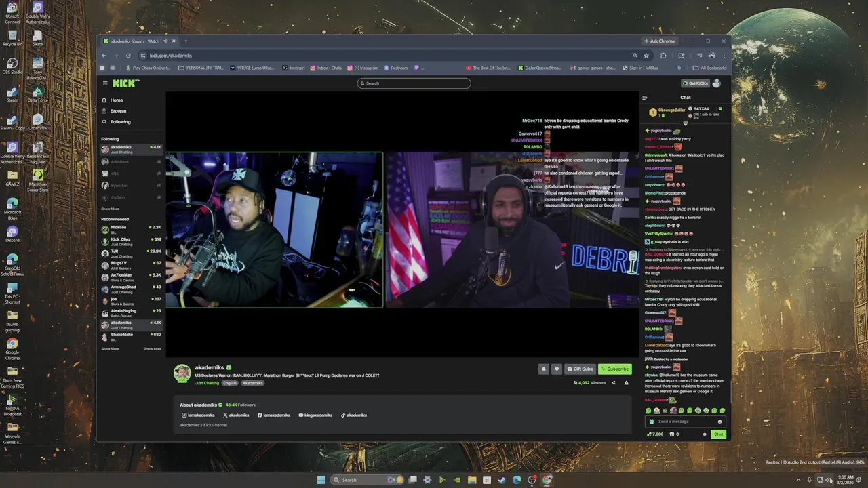This screenshot has width=868, height=488.
Task: Open AlexisPlaying recommended channel
Action: point(131,312)
